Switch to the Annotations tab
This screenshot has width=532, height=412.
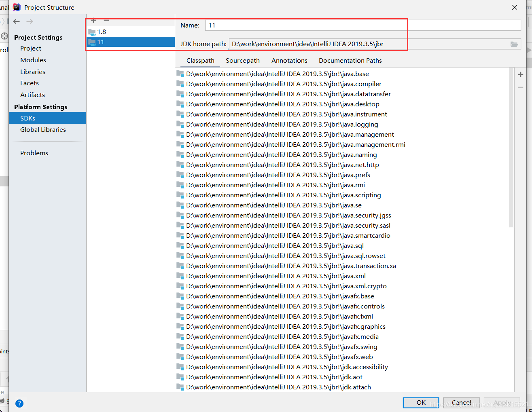coord(289,61)
